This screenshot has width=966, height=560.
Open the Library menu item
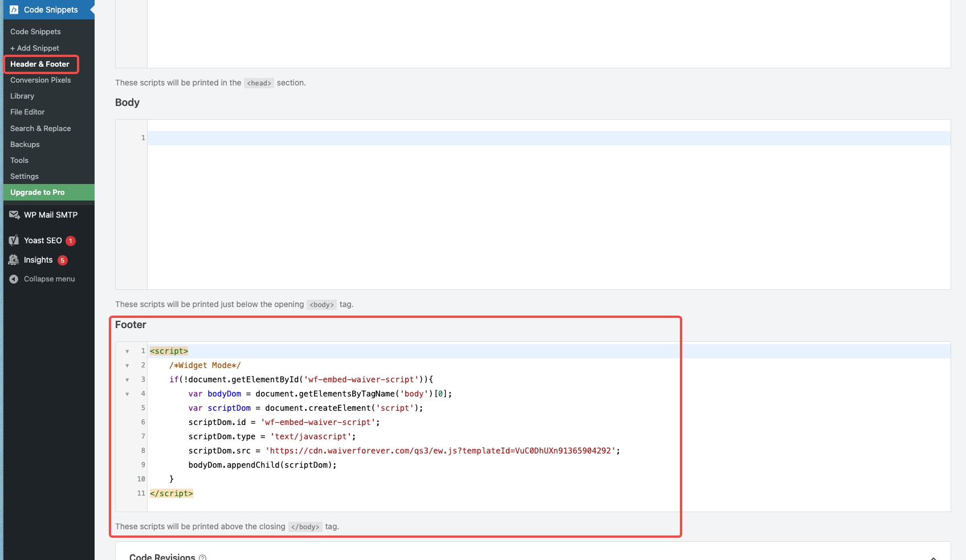tap(22, 96)
